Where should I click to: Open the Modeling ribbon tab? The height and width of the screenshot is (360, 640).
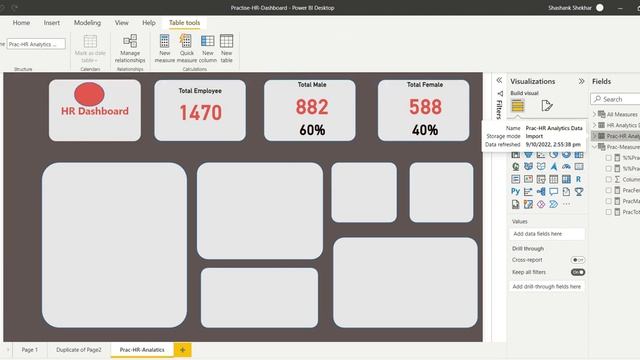(x=87, y=23)
